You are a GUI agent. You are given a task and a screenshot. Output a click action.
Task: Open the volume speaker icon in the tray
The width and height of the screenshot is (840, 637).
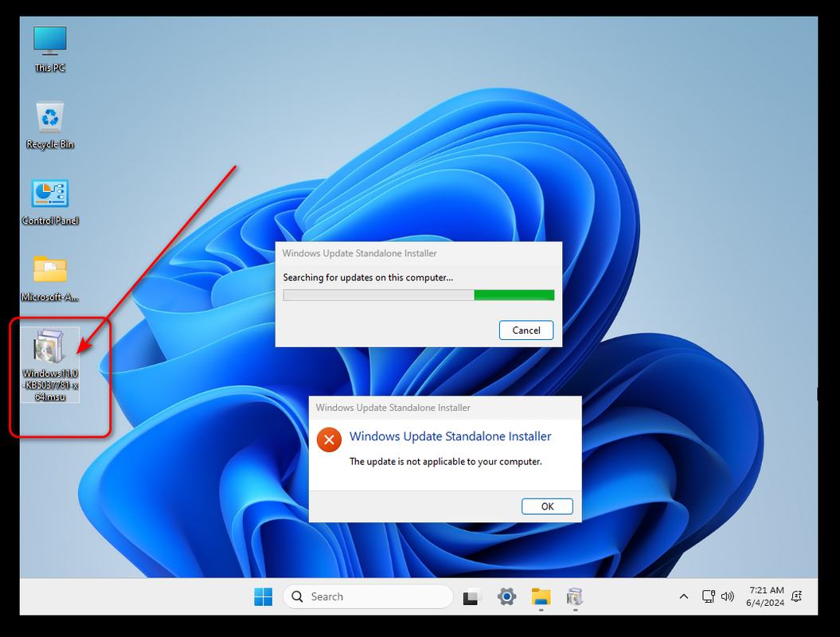(x=727, y=596)
